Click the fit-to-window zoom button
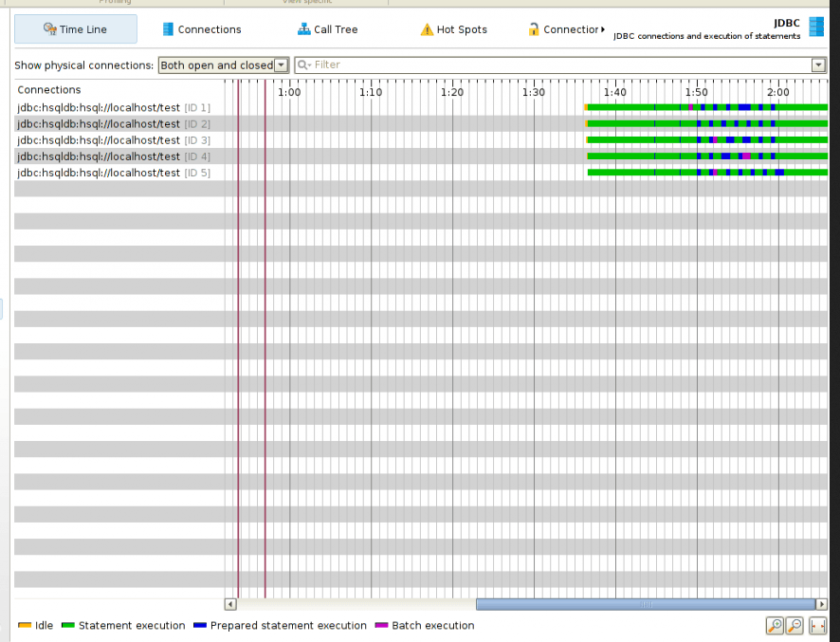This screenshot has height=642, width=840. point(817,625)
